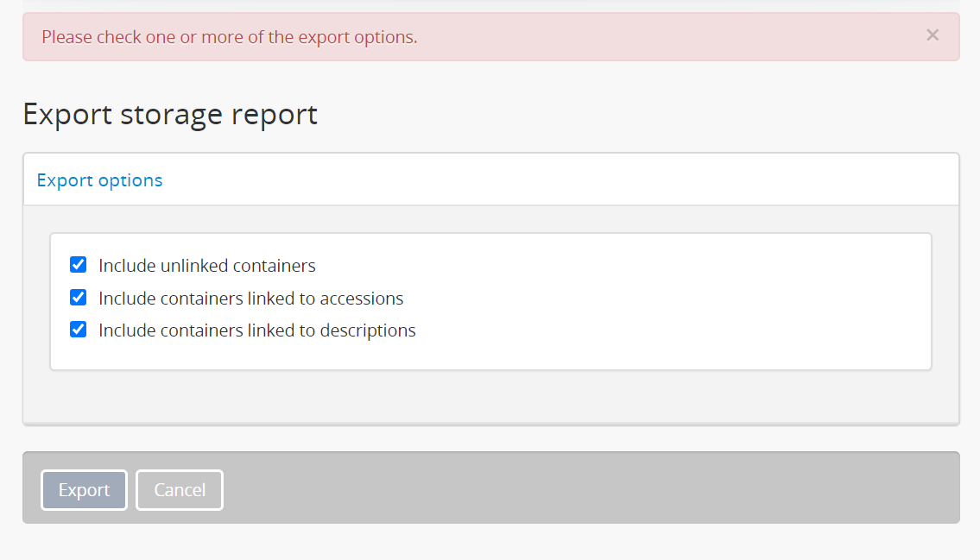Screen dimensions: 980x560
Task: Click the gray actions bar right of Cancel
Action: tap(587, 488)
